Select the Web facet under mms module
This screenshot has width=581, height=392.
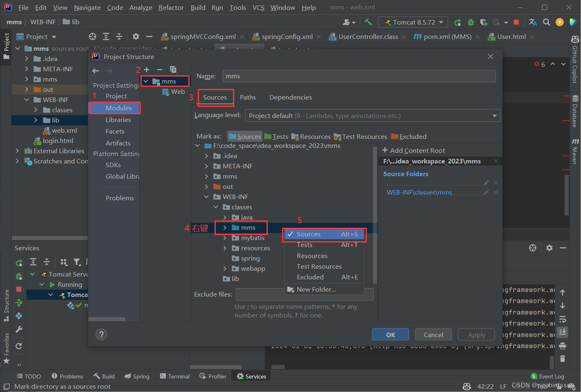click(x=174, y=92)
